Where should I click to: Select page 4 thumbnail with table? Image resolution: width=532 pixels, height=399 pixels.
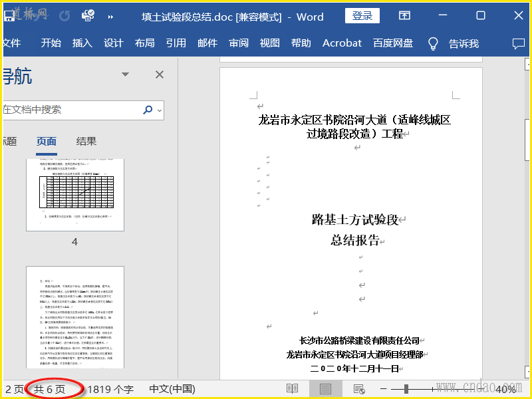[75, 195]
